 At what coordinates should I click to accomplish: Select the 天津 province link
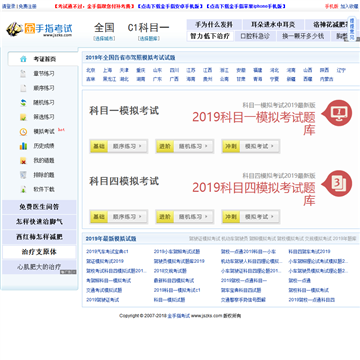click(x=124, y=70)
